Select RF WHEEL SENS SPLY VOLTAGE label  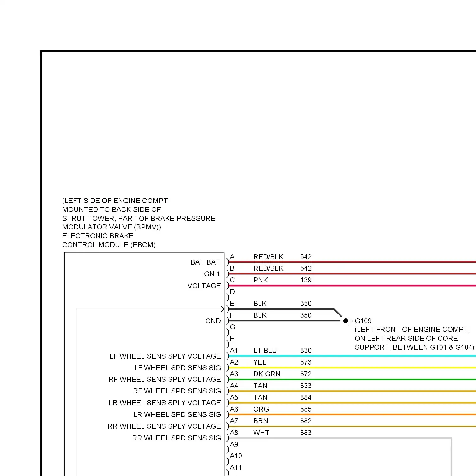[x=165, y=379]
